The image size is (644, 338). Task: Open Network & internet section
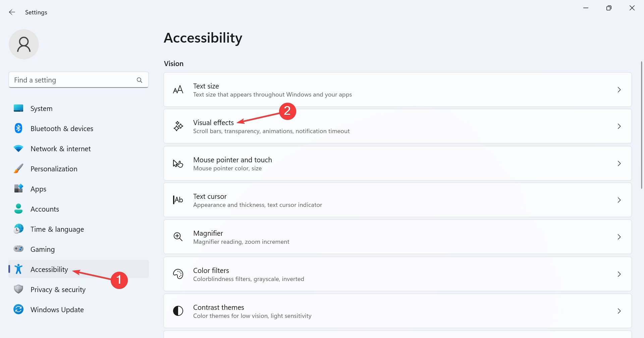click(60, 149)
